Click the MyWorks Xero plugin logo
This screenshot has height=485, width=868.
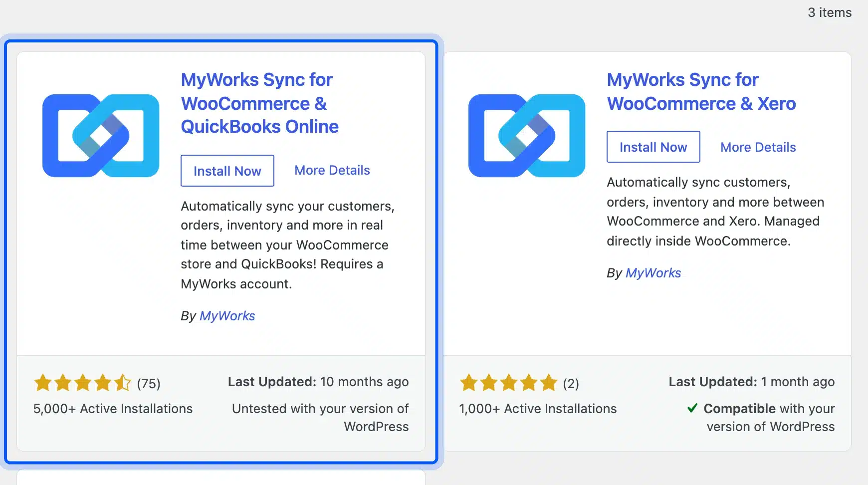(x=527, y=136)
